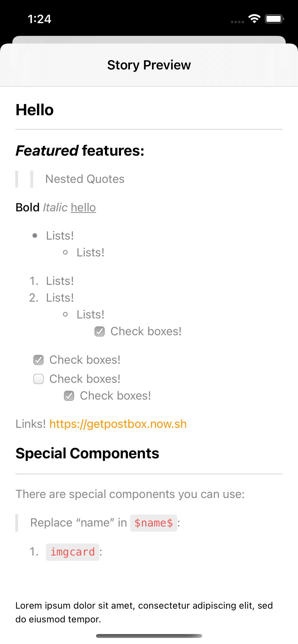
Task: Tap the Story Preview title bar
Action: (x=149, y=65)
